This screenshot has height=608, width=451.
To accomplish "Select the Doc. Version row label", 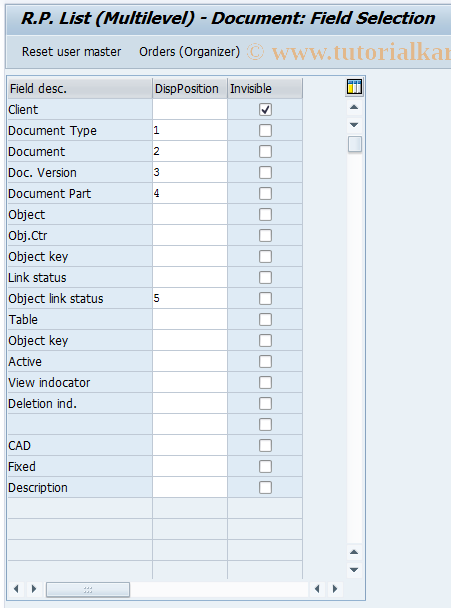I will [42, 173].
